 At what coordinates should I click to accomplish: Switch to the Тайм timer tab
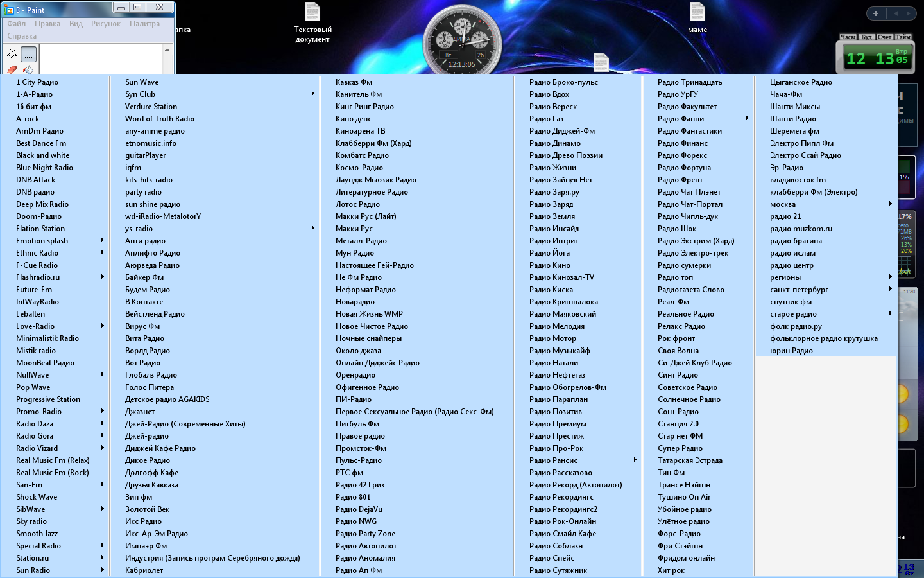point(903,37)
